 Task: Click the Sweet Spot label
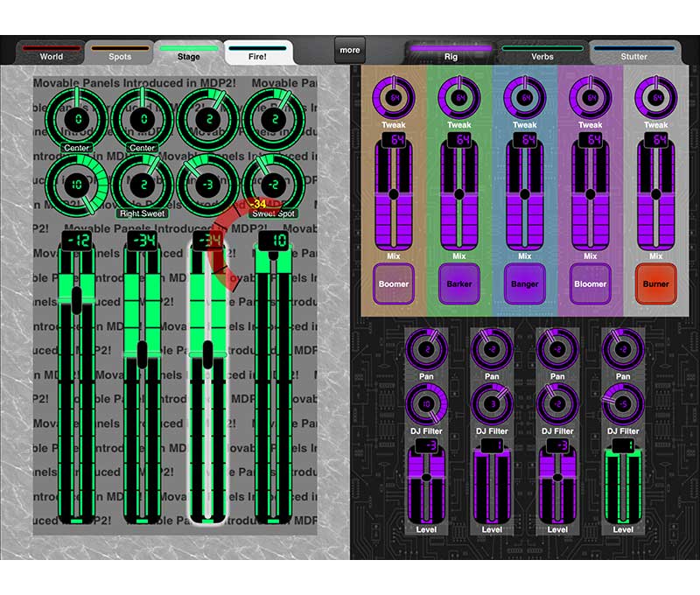point(274,213)
